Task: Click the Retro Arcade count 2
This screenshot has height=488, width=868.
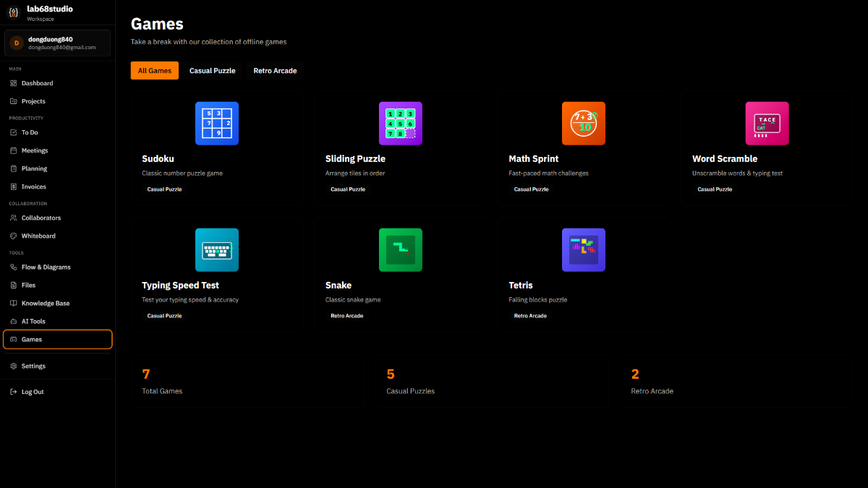Action: pyautogui.click(x=635, y=374)
